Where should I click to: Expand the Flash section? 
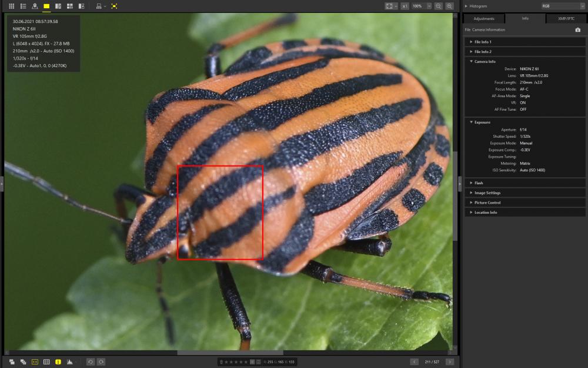(x=525, y=183)
